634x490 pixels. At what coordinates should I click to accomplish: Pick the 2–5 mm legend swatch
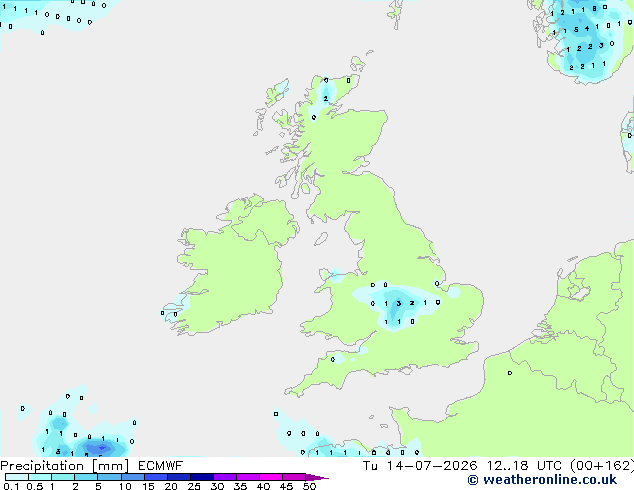point(86,477)
